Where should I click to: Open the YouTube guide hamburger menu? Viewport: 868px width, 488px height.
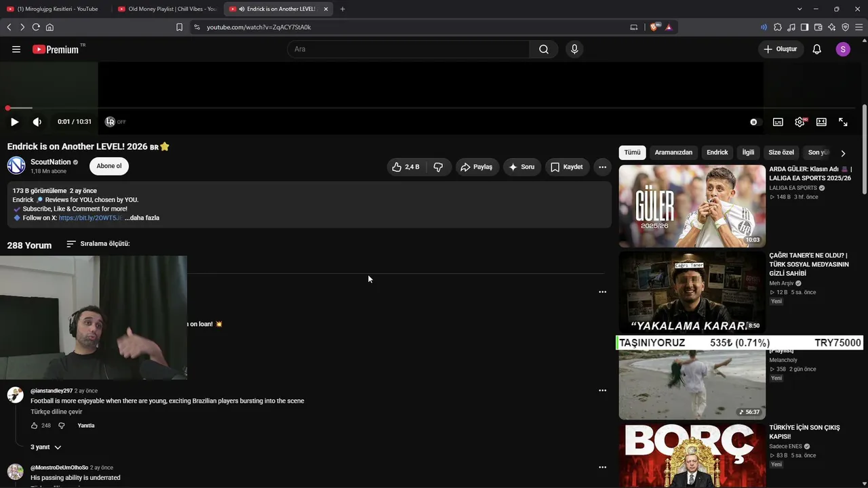pos(16,49)
